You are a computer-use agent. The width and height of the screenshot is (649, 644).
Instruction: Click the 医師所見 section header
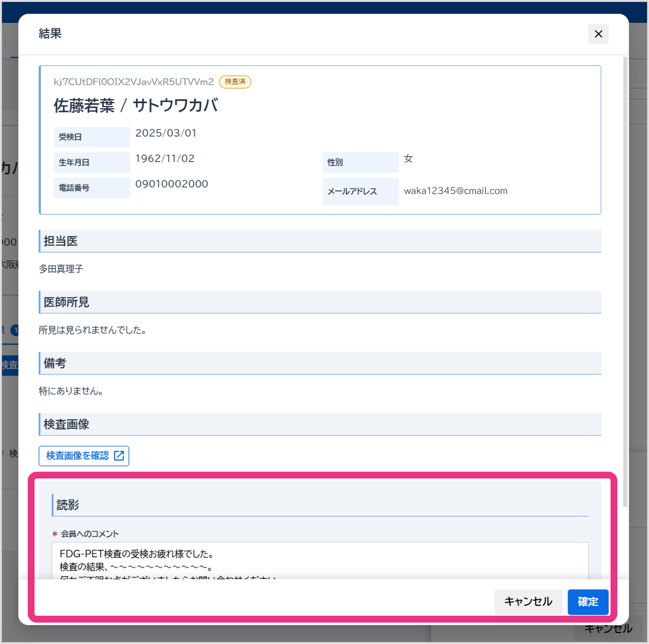[67, 302]
